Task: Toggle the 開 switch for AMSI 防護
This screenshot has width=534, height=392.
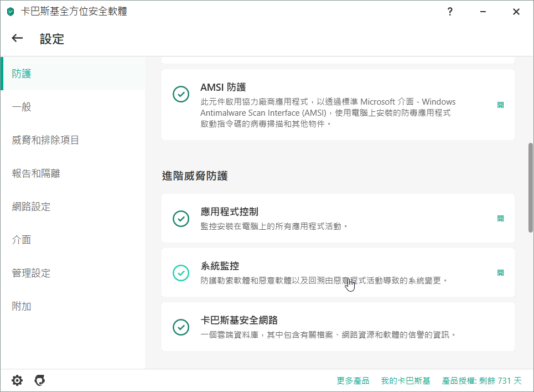Action: (x=500, y=105)
